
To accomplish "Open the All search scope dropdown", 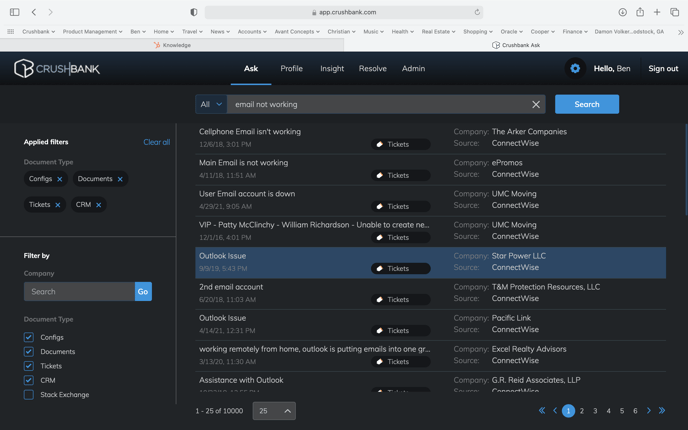I will pyautogui.click(x=211, y=104).
